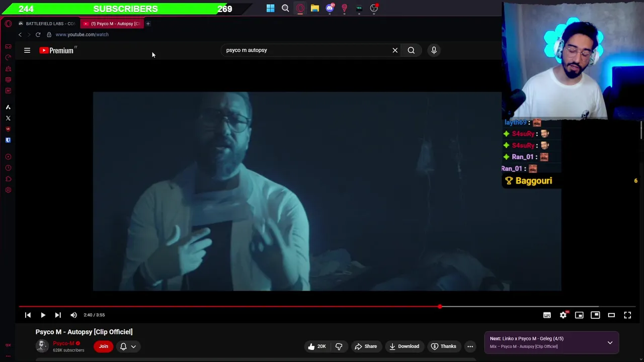This screenshot has width=644, height=362.
Task: Open browser history clock icon
Action: pos(8,168)
